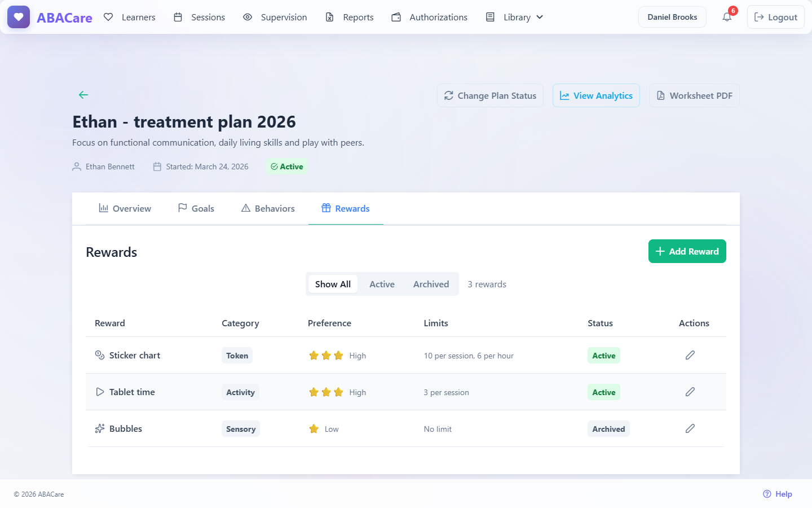The width and height of the screenshot is (812, 508).
Task: Click the Logout button
Action: tap(775, 17)
